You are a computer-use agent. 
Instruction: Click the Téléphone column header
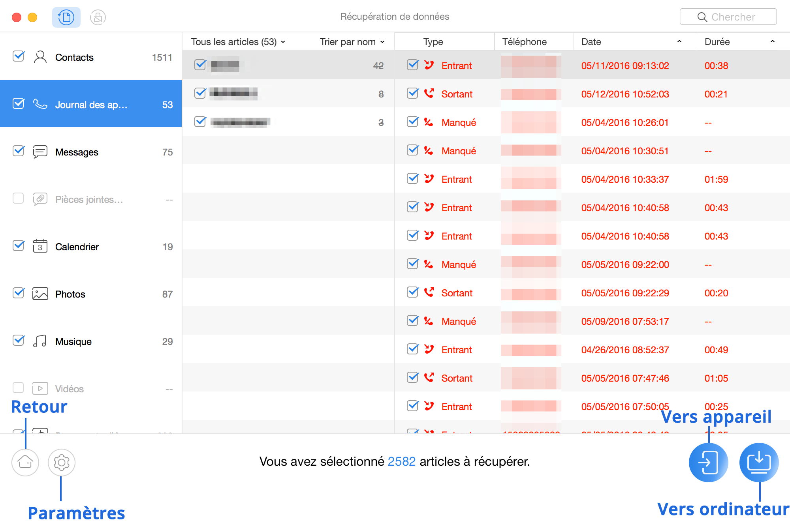[524, 42]
